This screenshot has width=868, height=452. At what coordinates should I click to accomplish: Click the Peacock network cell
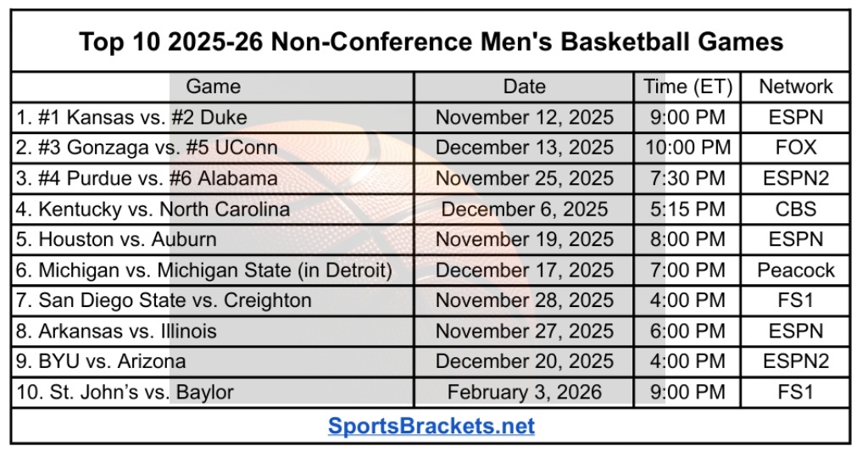click(795, 270)
